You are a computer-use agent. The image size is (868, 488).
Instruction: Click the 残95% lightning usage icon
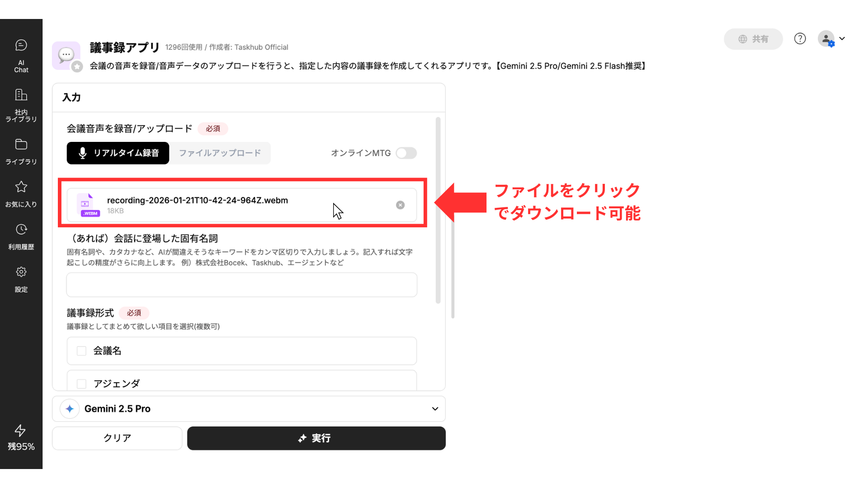point(20,431)
